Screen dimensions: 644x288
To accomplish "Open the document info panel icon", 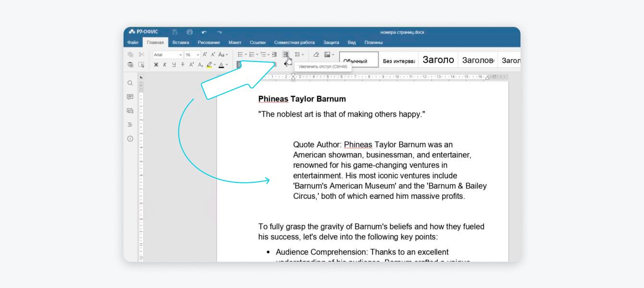I will 130,139.
